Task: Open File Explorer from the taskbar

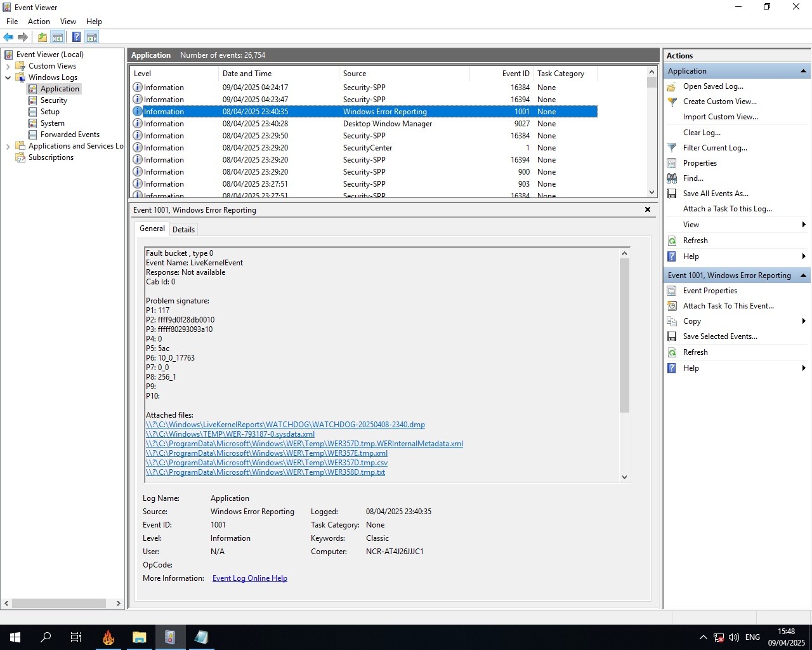Action: tap(139, 637)
